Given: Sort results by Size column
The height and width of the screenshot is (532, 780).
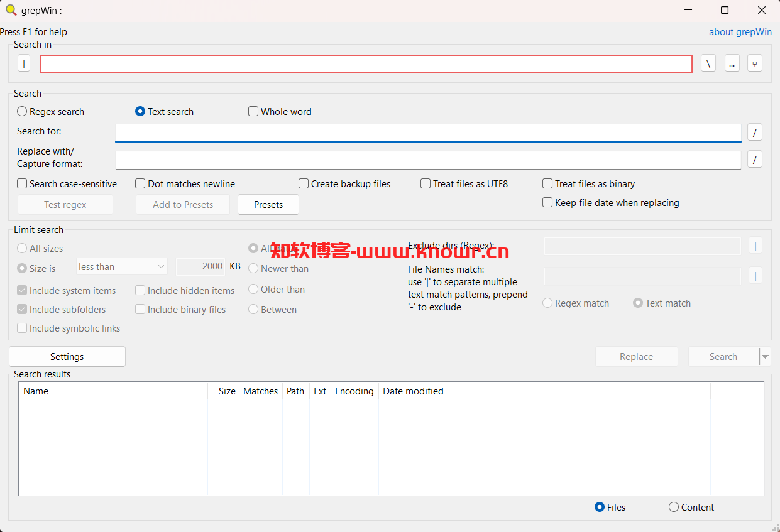Looking at the screenshot, I should [x=223, y=391].
